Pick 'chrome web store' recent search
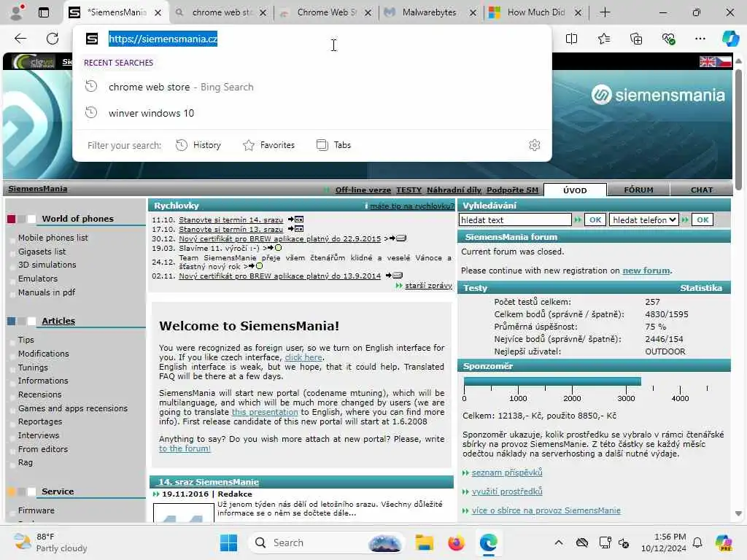Screen dimensions: 747x560 coord(312,87)
